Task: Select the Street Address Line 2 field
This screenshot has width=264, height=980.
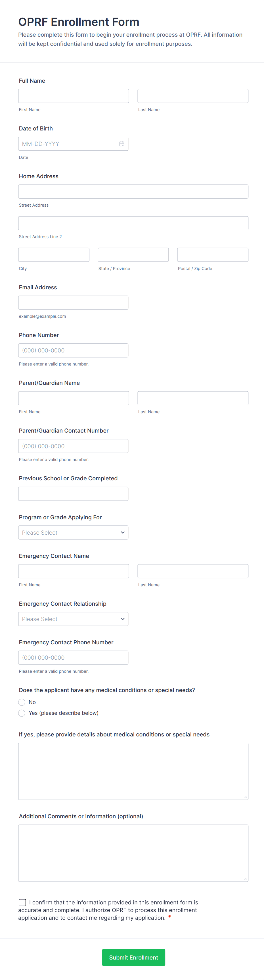Action: (133, 223)
